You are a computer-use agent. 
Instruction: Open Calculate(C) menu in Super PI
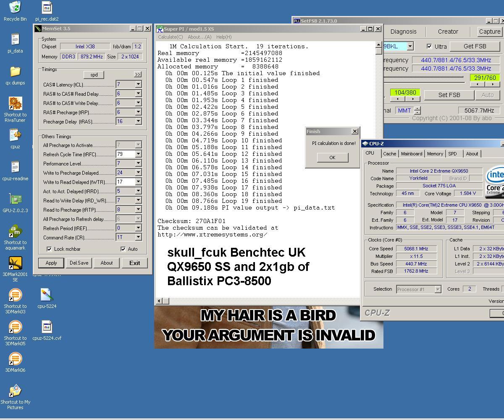(x=170, y=37)
